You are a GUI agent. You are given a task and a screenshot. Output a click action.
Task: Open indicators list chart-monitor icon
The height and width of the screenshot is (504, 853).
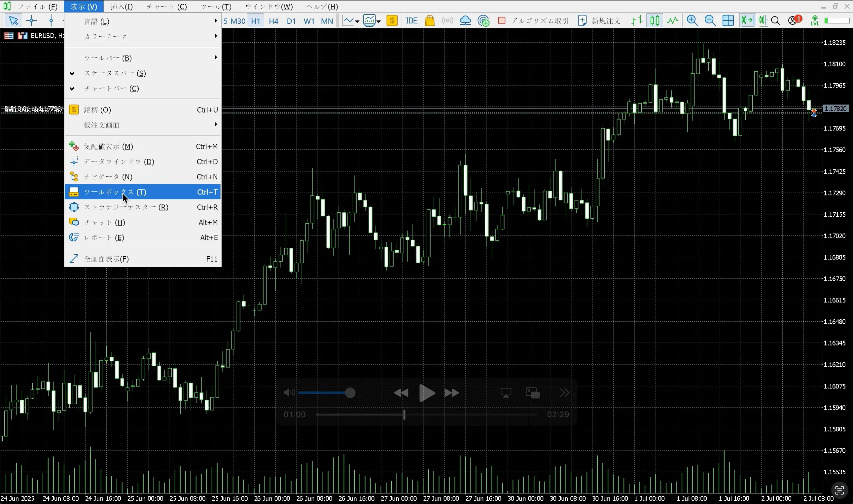(369, 21)
